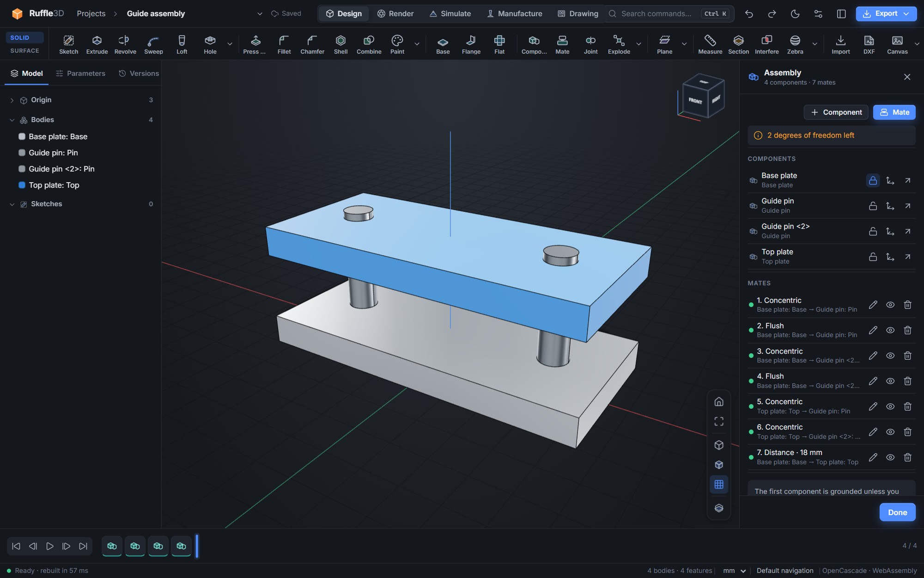
Task: Hide mate 1. Concentric with eye icon
Action: [x=890, y=305]
